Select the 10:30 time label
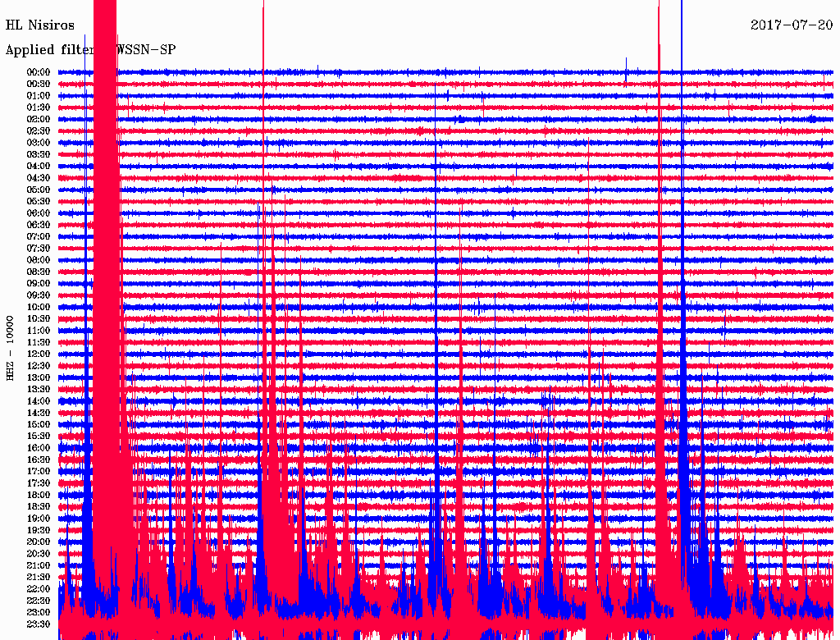 (39, 318)
